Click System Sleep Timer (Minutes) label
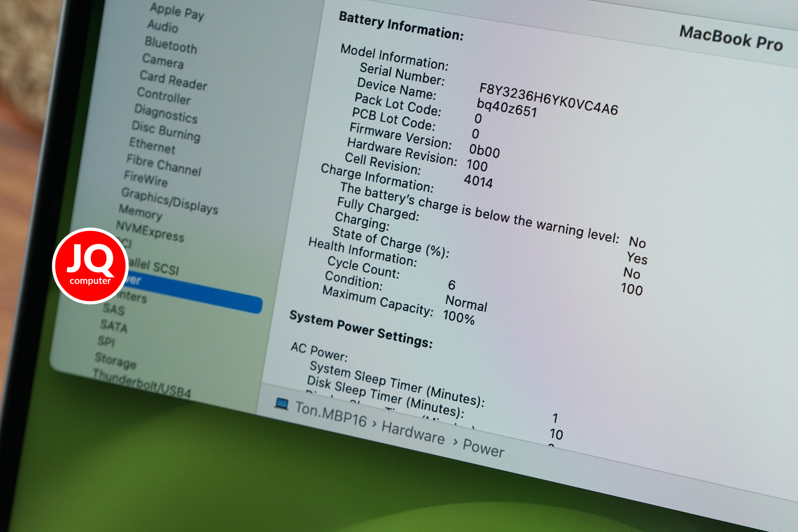Screen dimensions: 798x532 pos(397,383)
